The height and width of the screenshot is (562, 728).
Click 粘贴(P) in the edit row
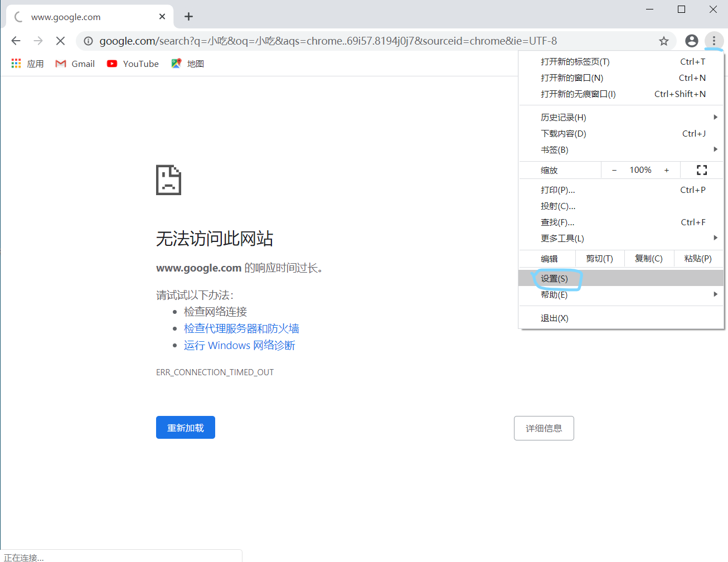click(x=698, y=258)
